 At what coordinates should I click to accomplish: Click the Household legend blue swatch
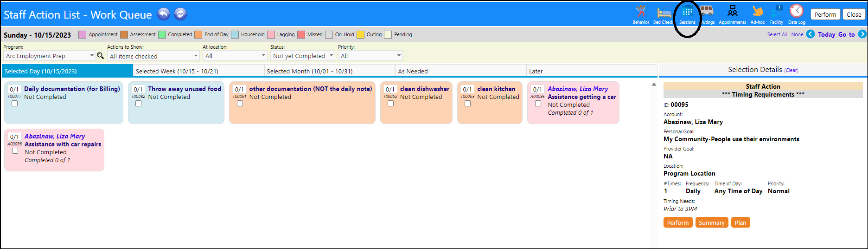235,34
